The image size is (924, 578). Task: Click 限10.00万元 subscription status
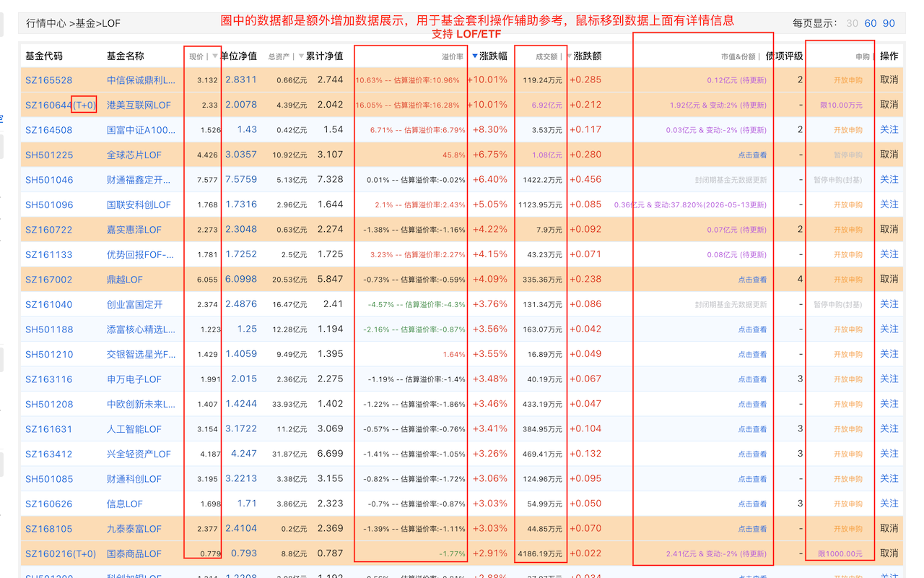841,105
